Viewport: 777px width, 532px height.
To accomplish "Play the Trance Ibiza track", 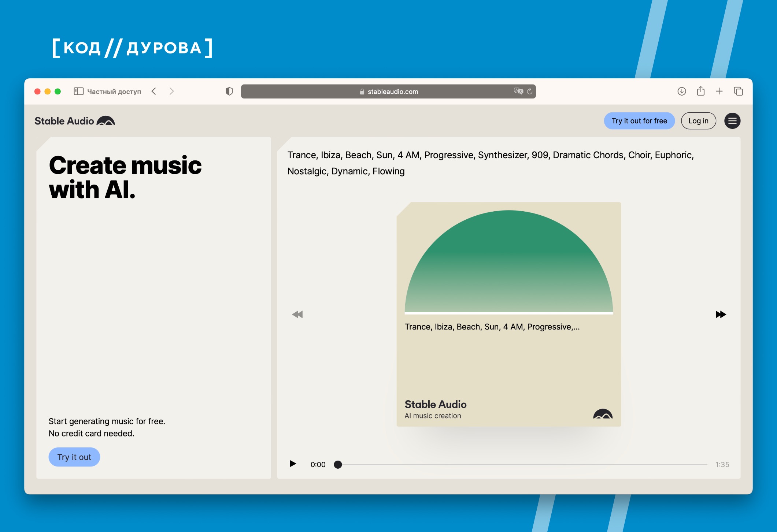I will click(293, 464).
